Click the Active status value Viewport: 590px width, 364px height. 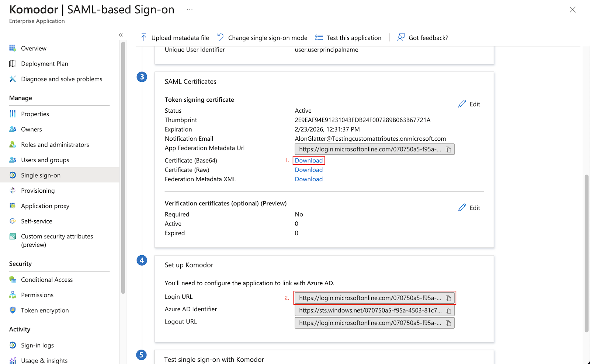tap(303, 111)
